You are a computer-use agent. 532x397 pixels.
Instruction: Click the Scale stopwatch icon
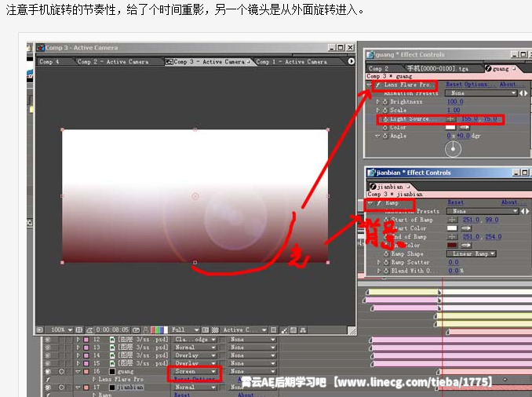[x=385, y=110]
